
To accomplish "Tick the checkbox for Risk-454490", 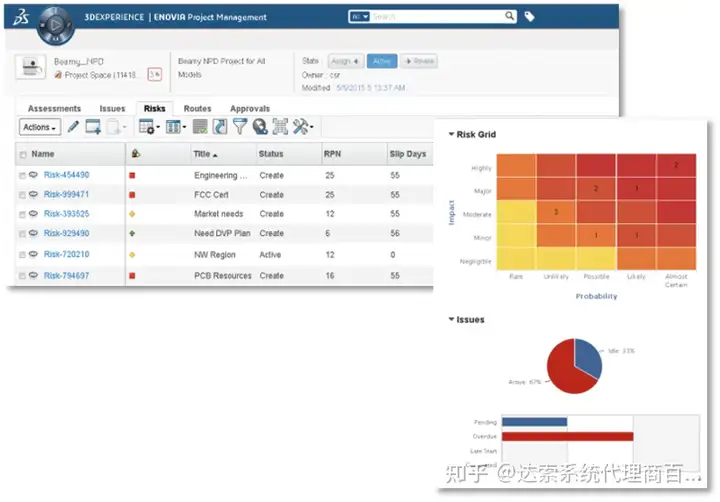I will [x=22, y=176].
